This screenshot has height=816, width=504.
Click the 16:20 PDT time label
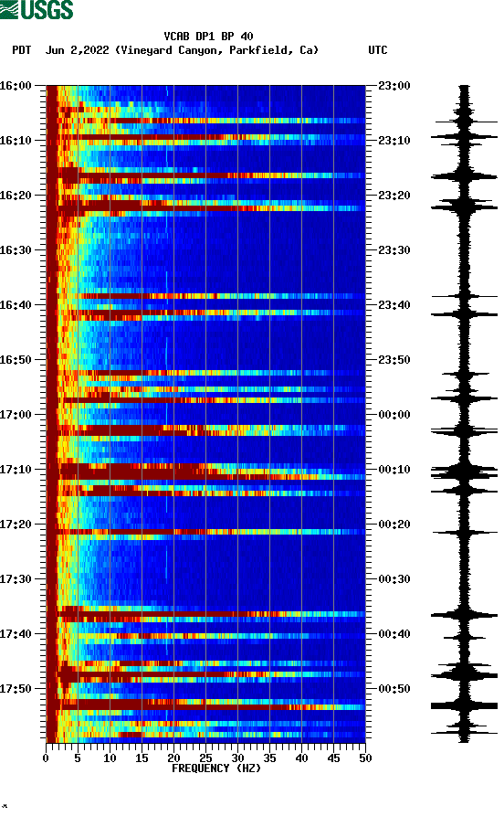click(16, 196)
